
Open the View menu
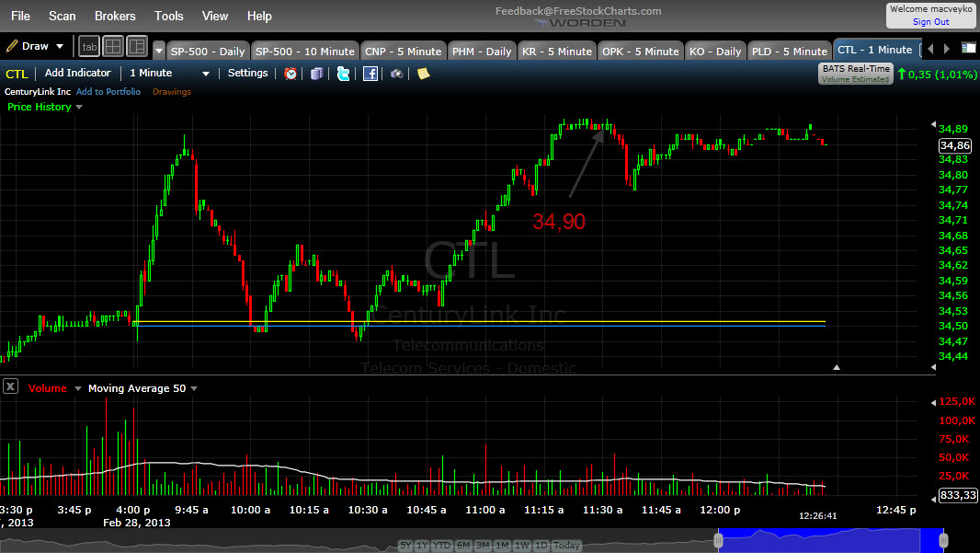[215, 17]
